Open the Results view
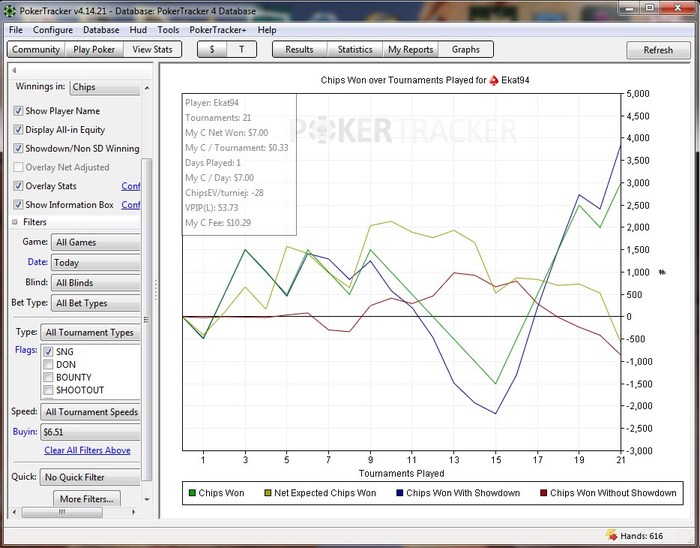 (300, 50)
